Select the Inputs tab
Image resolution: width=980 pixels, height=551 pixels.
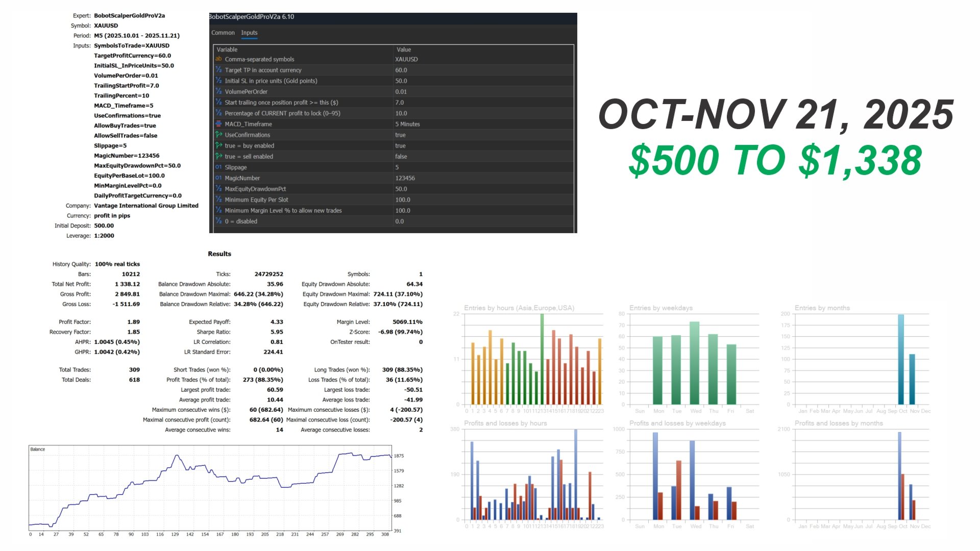(249, 33)
